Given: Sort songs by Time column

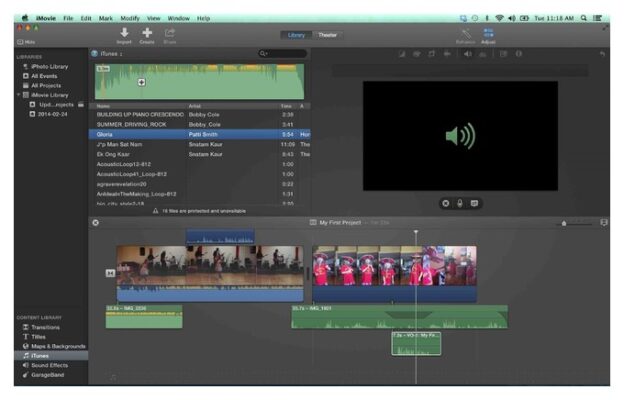Looking at the screenshot, I should click(x=287, y=106).
